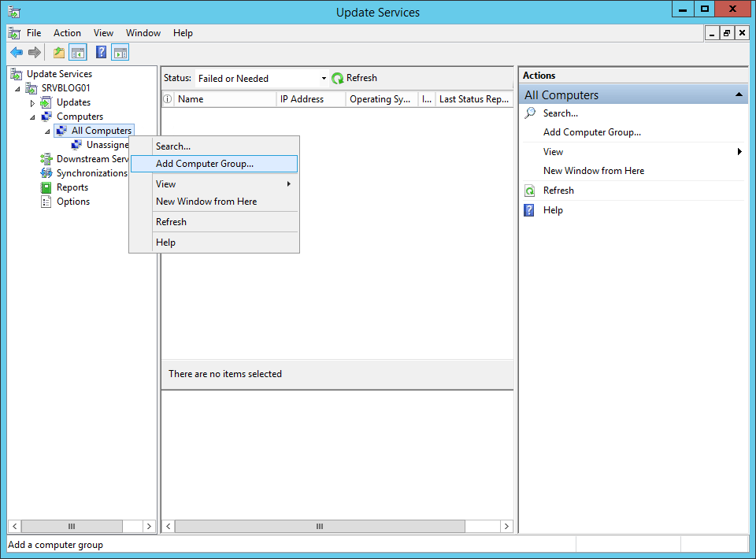Toggle the Show/Hide Action Pane toolbar button
The width and height of the screenshot is (756, 559).
120,52
